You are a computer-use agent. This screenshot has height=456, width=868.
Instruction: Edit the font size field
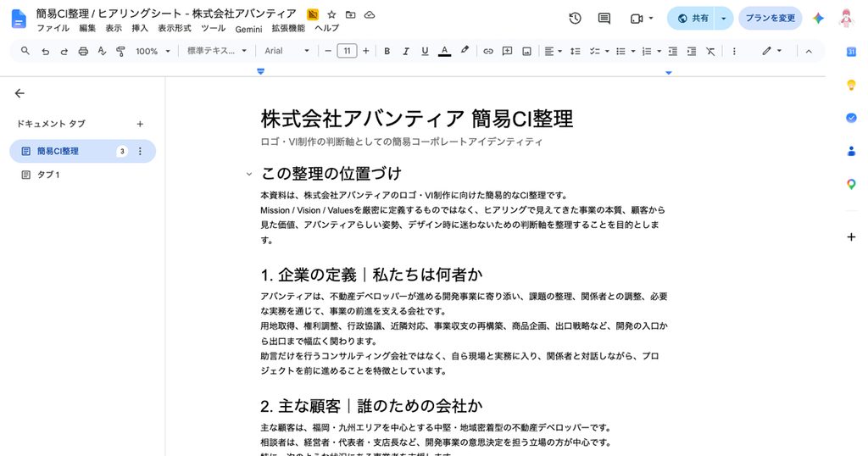pos(347,51)
